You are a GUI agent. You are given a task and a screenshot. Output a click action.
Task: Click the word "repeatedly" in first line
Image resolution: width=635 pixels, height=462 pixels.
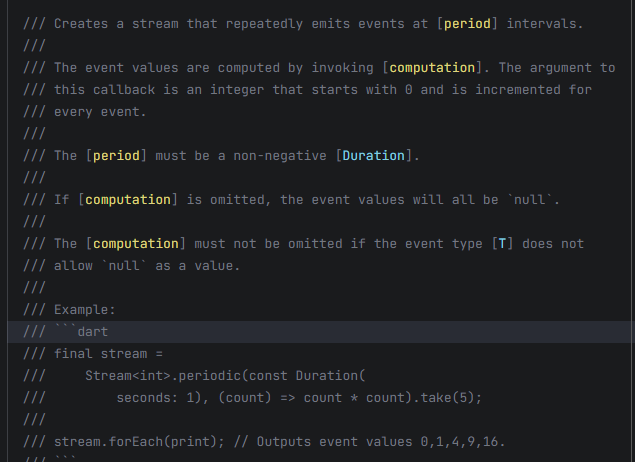pyautogui.click(x=264, y=24)
